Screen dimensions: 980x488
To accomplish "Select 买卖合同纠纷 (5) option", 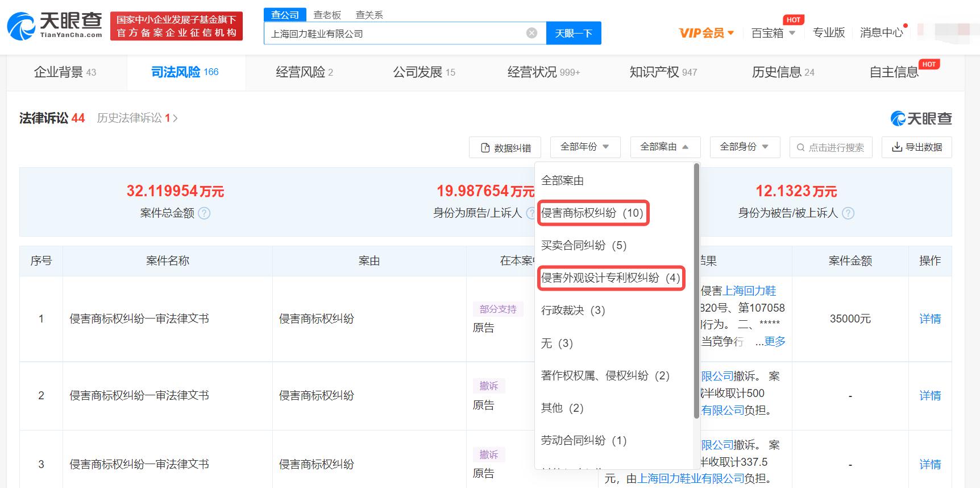I will pyautogui.click(x=584, y=245).
